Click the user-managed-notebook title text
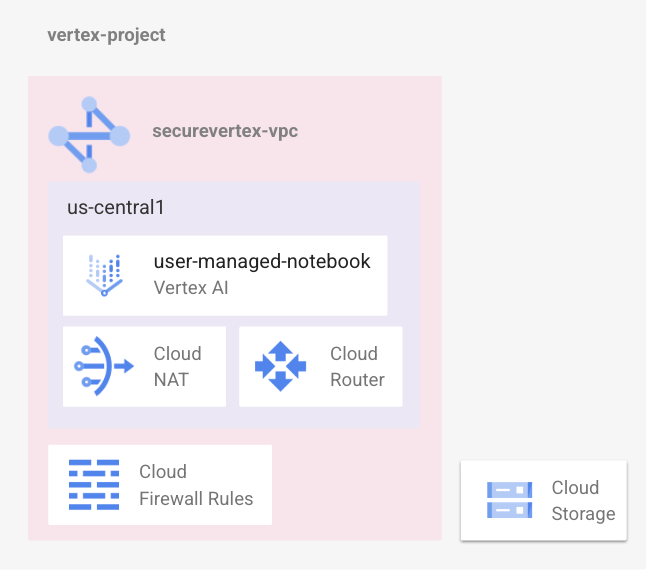The width and height of the screenshot is (648, 572). tap(262, 262)
